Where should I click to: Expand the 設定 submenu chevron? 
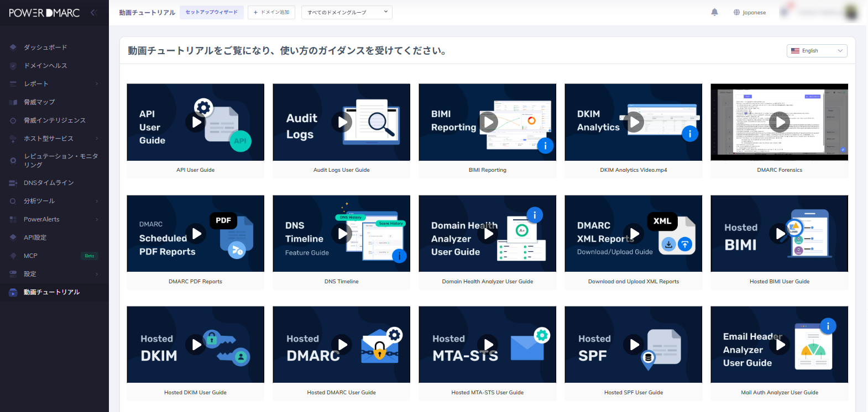[x=97, y=274]
